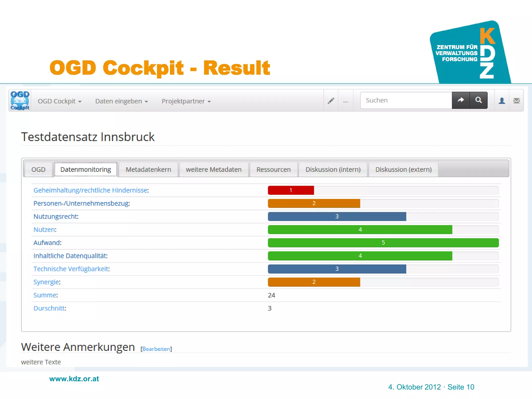Click the orange Synergie bar showing 2

tap(314, 282)
